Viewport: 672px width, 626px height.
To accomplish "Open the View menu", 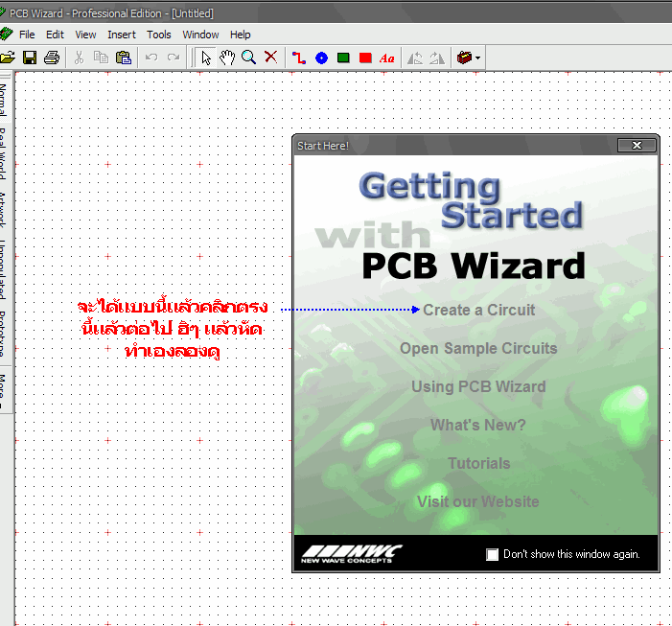I will [85, 35].
